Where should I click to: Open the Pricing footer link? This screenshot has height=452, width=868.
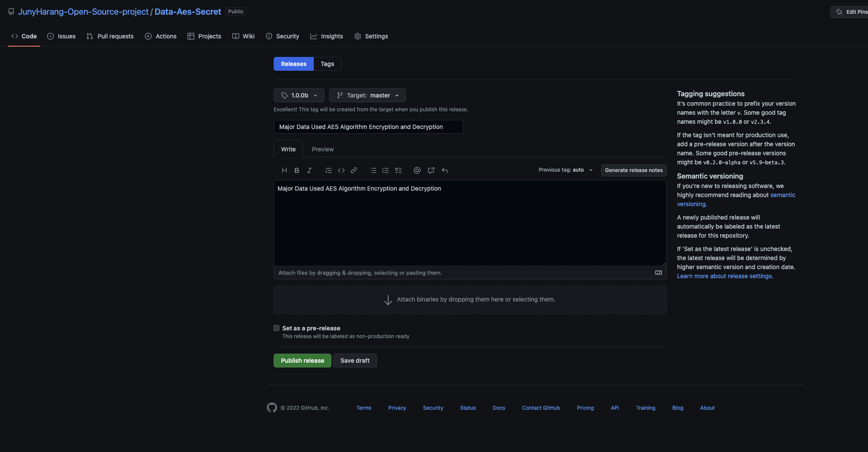(x=585, y=408)
